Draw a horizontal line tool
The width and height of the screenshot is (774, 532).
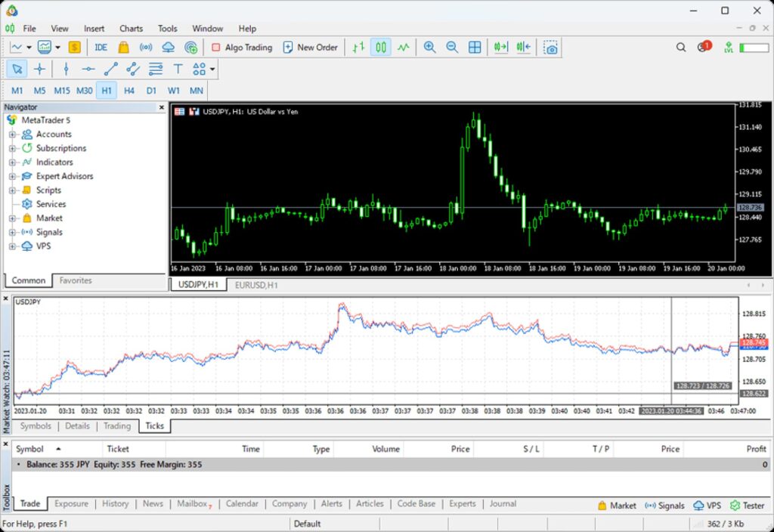tap(88, 69)
